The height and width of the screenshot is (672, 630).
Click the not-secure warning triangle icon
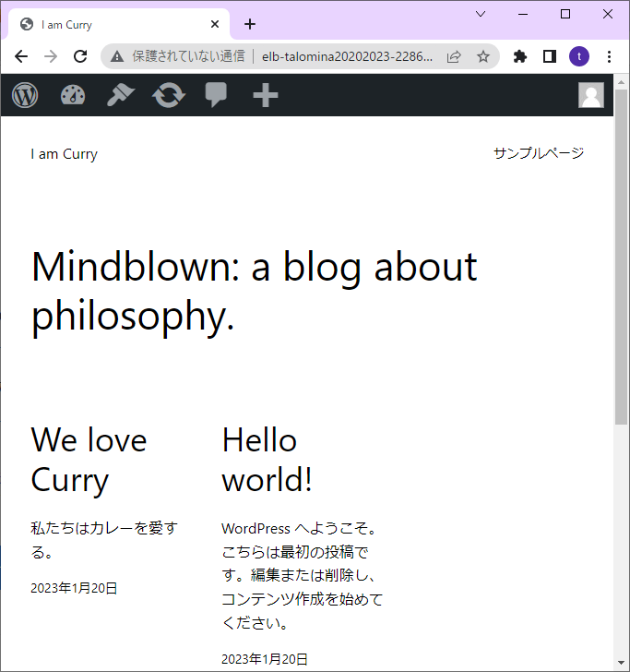[117, 56]
